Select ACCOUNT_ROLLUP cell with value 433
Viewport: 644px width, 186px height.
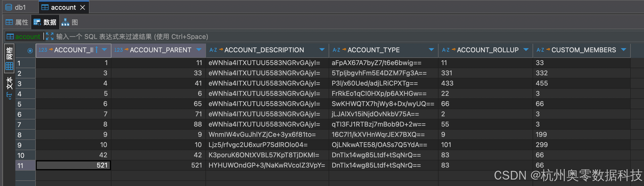point(486,83)
